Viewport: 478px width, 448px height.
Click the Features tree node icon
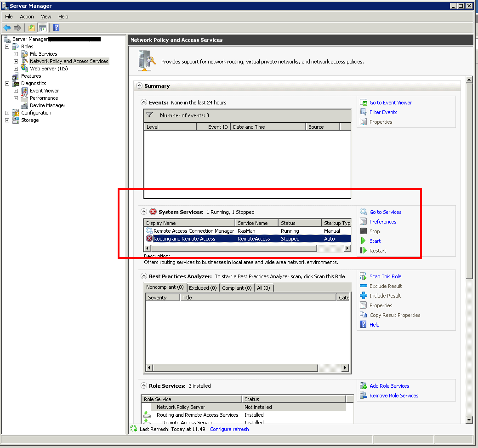[x=16, y=76]
